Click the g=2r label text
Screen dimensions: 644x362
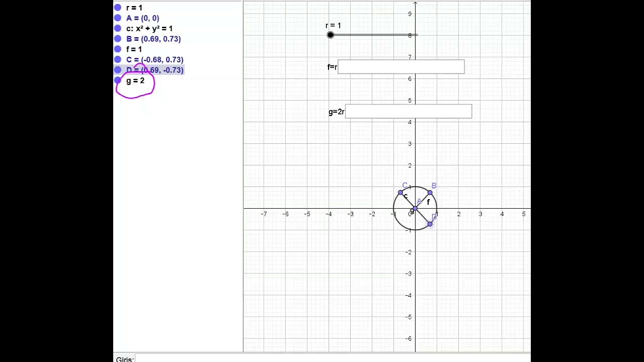337,112
